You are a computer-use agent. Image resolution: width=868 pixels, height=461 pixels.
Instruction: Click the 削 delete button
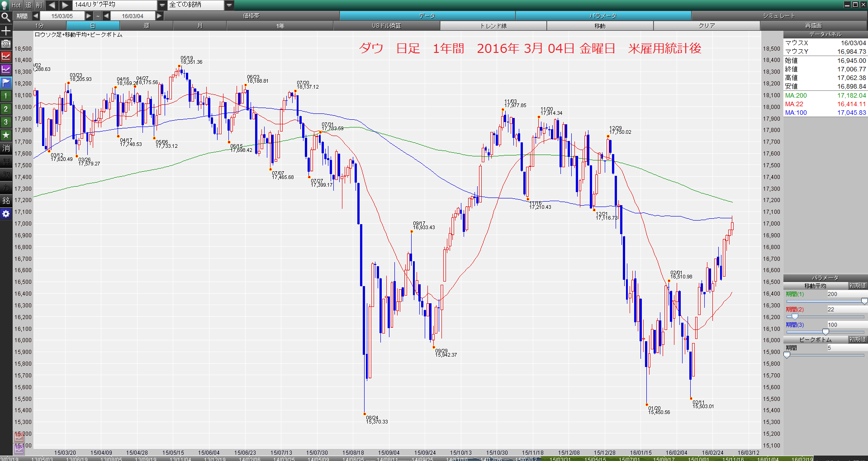click(39, 5)
